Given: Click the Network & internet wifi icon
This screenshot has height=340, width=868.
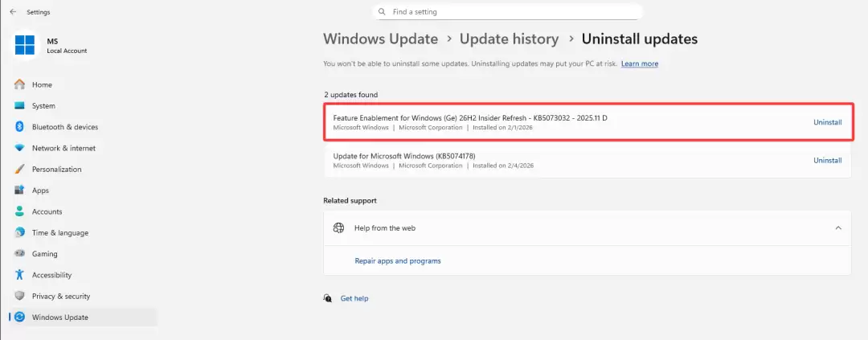Looking at the screenshot, I should click(x=20, y=148).
